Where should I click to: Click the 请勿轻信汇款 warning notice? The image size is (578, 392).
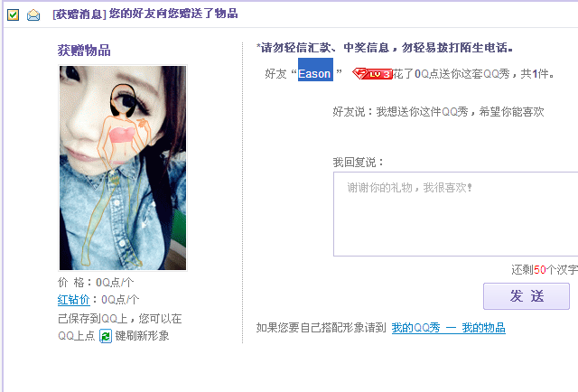[385, 48]
